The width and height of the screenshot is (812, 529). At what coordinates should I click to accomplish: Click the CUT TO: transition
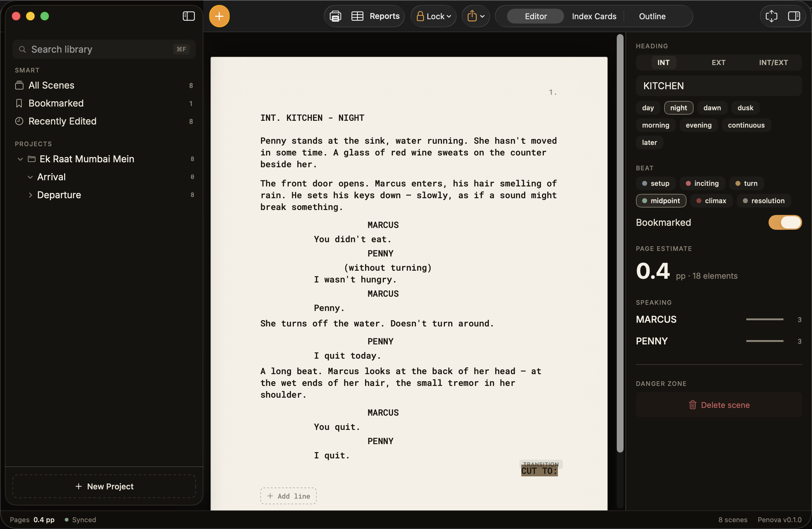539,471
